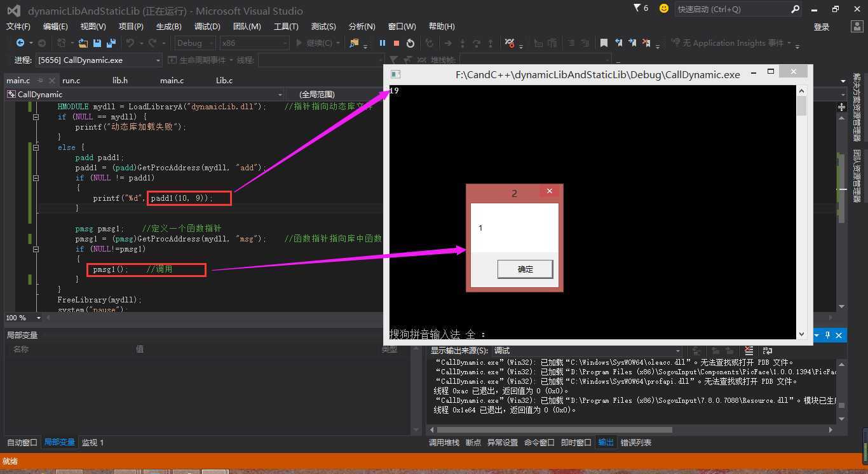Switch to the run.c tab
This screenshot has width=868, height=474.
71,81
